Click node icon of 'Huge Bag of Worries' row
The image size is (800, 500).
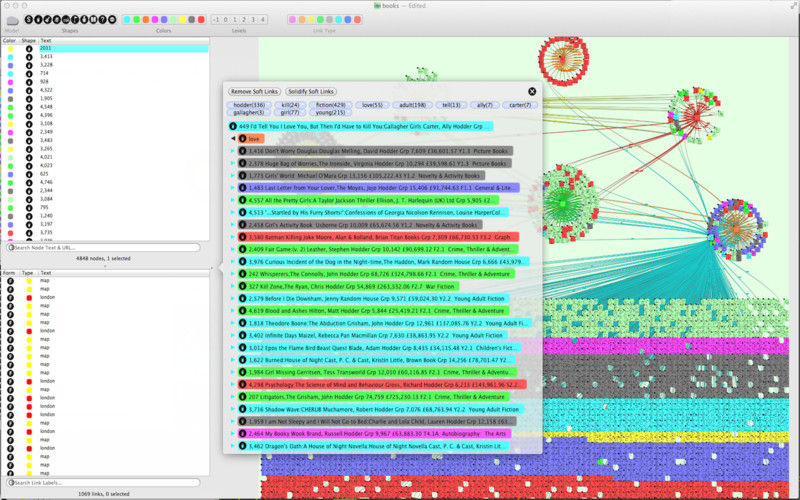pos(242,163)
